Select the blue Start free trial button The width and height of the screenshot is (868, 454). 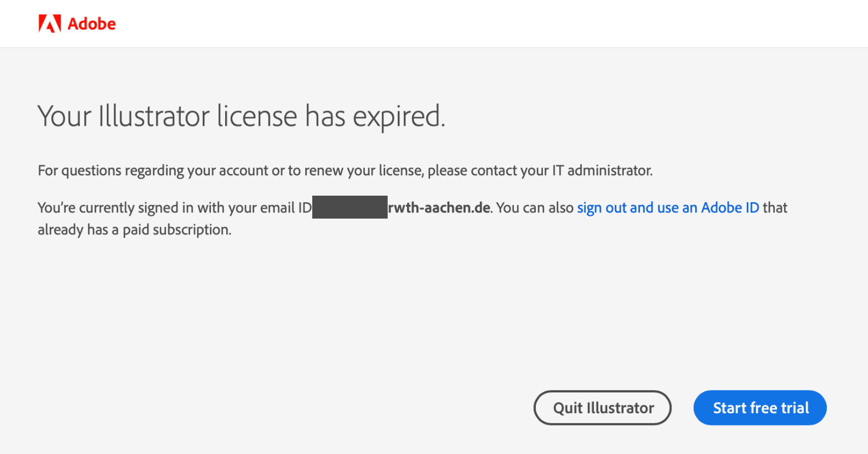[759, 408]
